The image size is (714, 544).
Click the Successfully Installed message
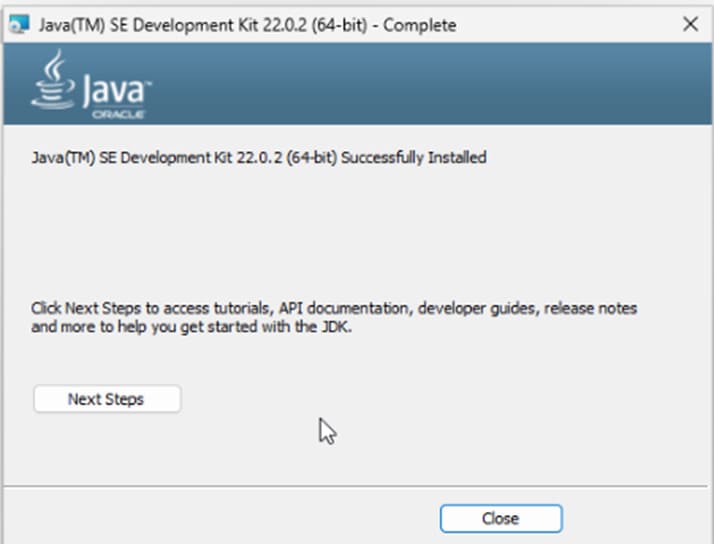(414, 157)
